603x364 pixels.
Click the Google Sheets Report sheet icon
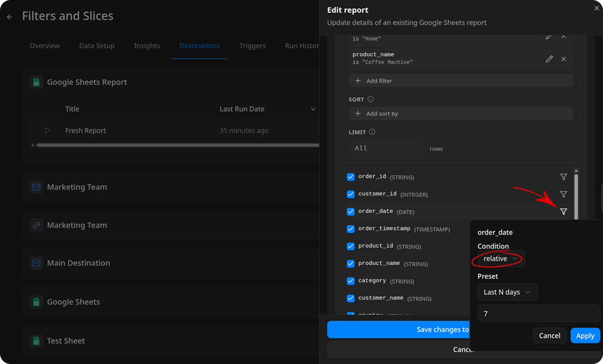[37, 82]
